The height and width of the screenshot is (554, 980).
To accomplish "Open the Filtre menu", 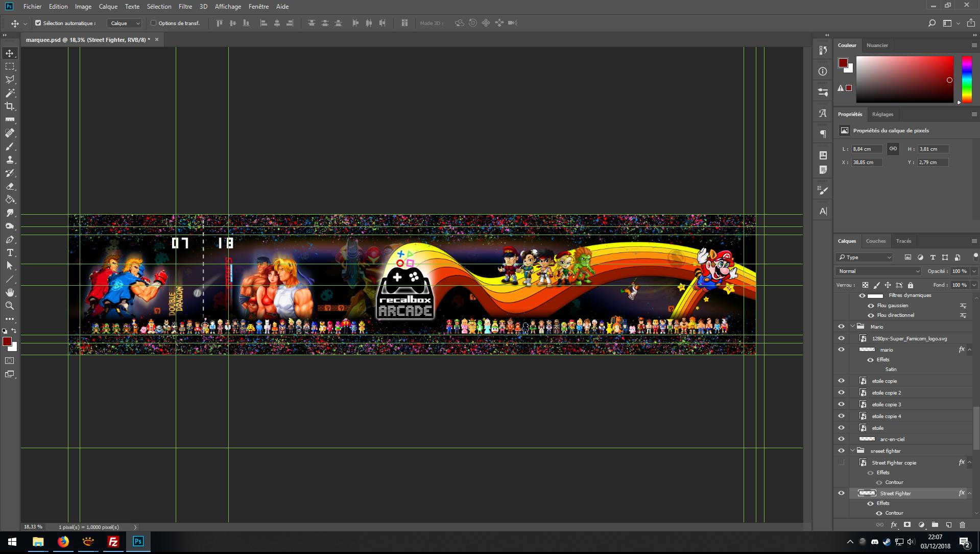I will 185,7.
